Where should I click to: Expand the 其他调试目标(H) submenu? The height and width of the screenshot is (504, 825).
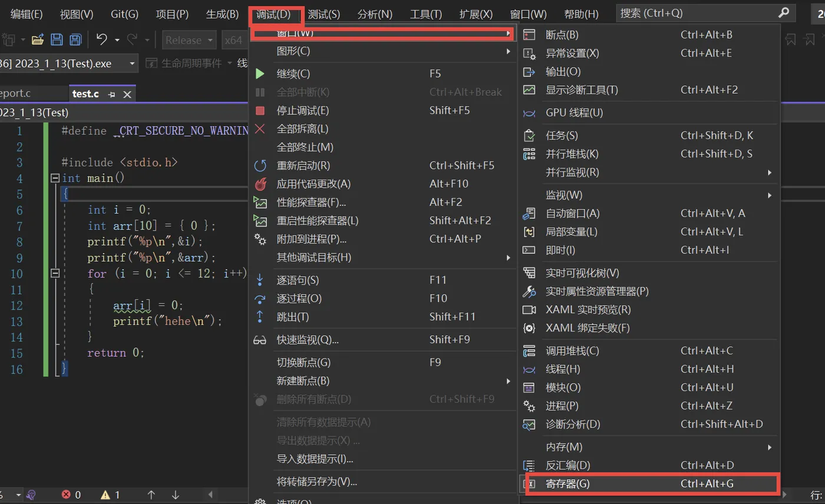tap(382, 257)
